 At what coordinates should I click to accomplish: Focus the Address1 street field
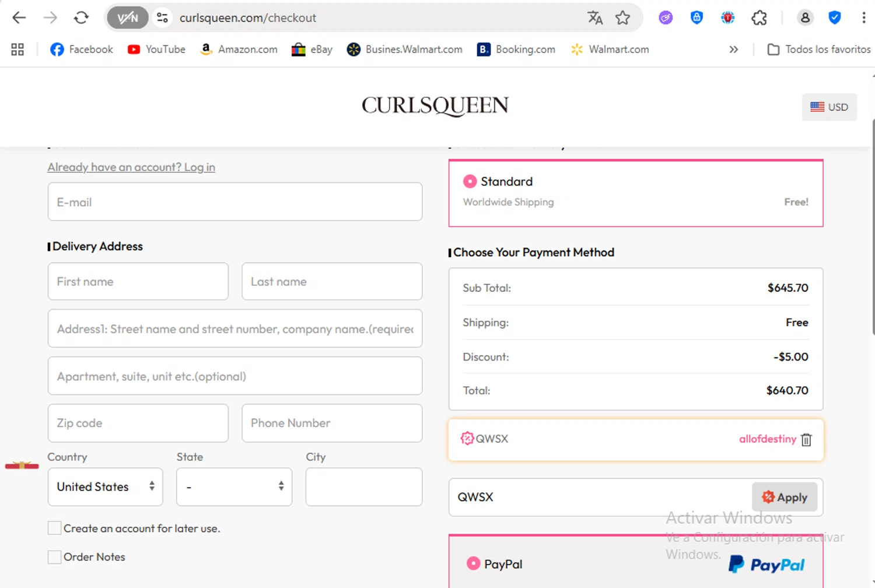(235, 328)
